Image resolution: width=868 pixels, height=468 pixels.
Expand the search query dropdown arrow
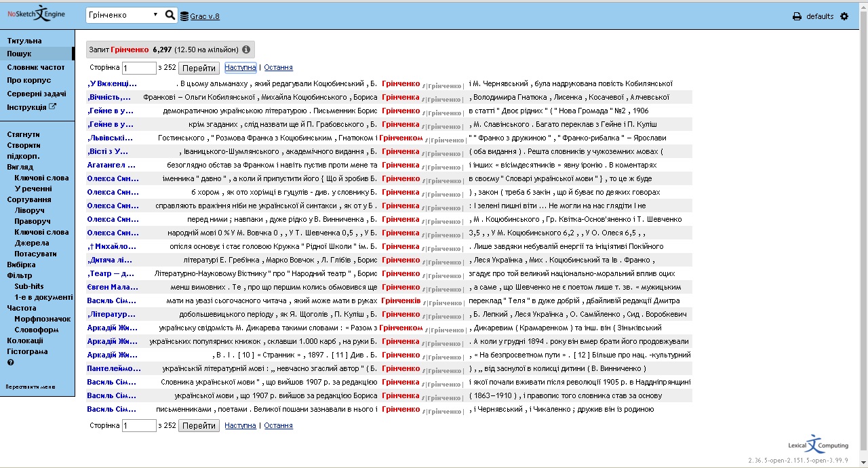coord(155,15)
